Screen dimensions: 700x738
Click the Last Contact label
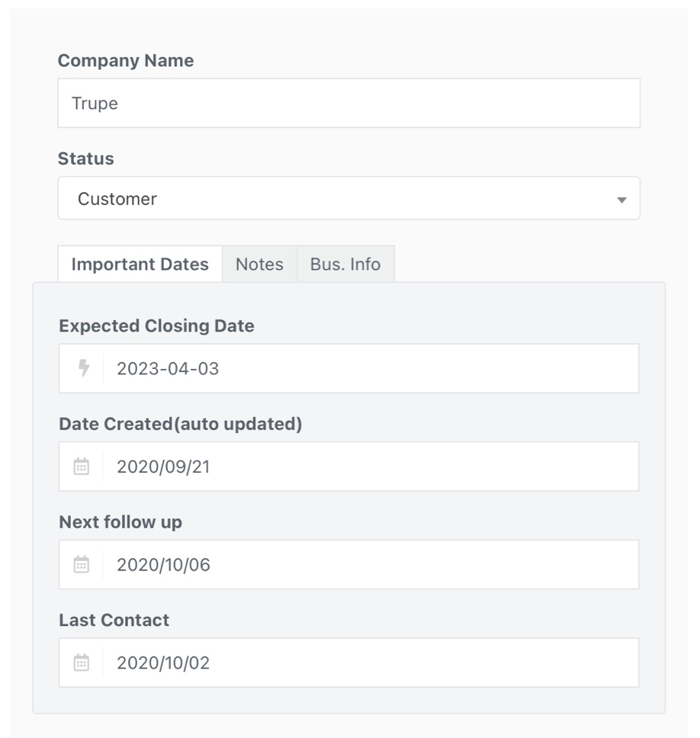point(114,620)
